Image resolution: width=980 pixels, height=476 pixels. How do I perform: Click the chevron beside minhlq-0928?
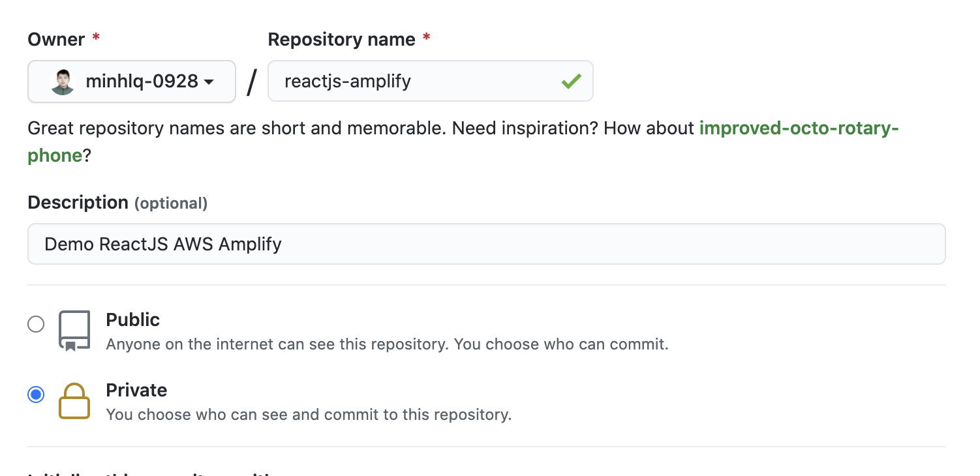(209, 81)
